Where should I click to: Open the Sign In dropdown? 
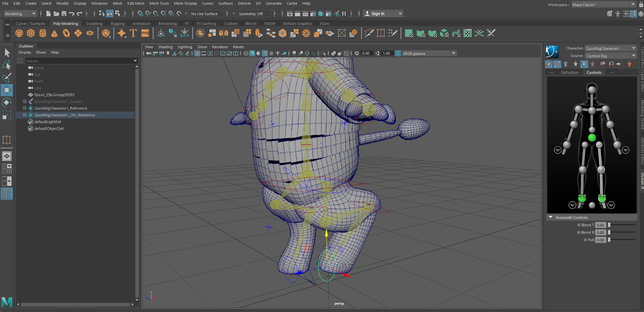[383, 14]
